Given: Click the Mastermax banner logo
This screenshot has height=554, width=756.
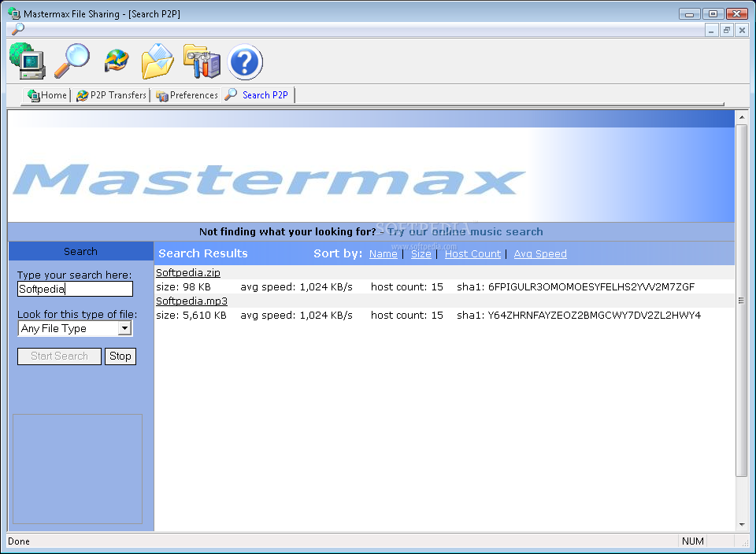Looking at the screenshot, I should 269,179.
